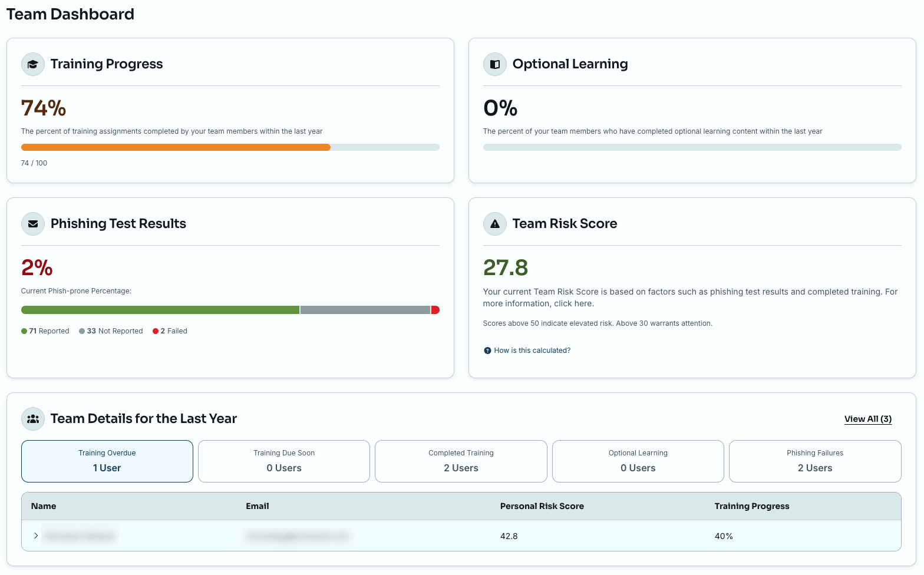Click the Phishing Test Results envelope icon
Viewport: 924px width, 575px height.
(x=33, y=224)
